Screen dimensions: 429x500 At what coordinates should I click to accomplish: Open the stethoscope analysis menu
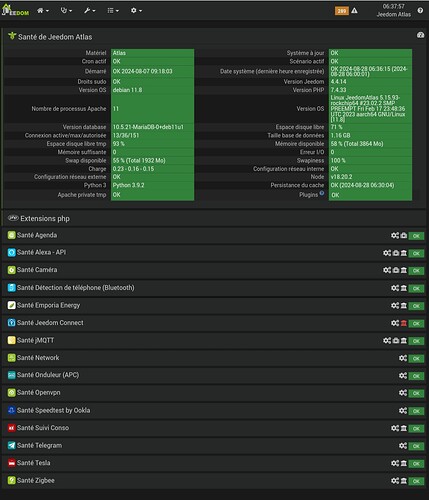(66, 11)
